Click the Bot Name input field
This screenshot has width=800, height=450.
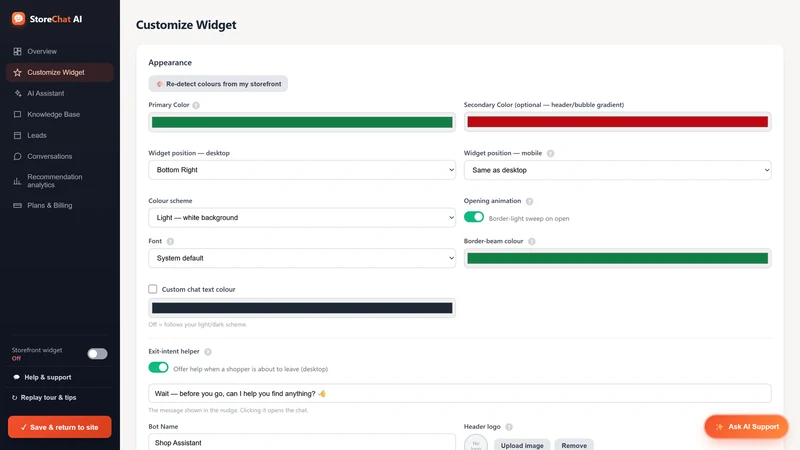tap(302, 442)
